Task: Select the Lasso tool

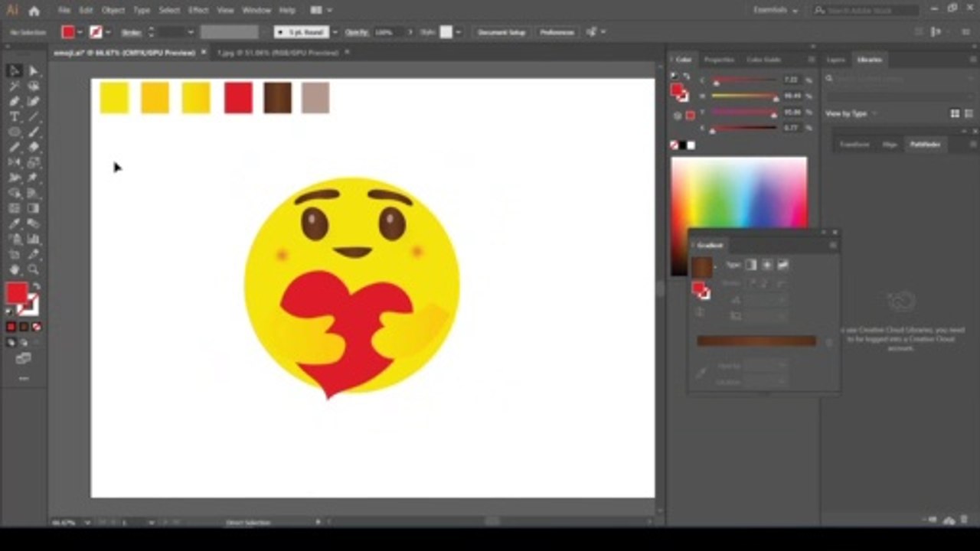Action: tap(34, 86)
